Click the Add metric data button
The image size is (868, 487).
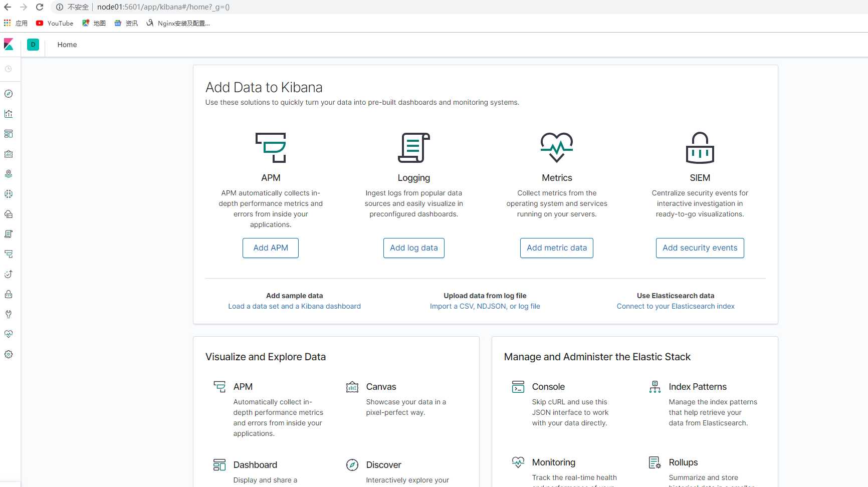coord(557,248)
